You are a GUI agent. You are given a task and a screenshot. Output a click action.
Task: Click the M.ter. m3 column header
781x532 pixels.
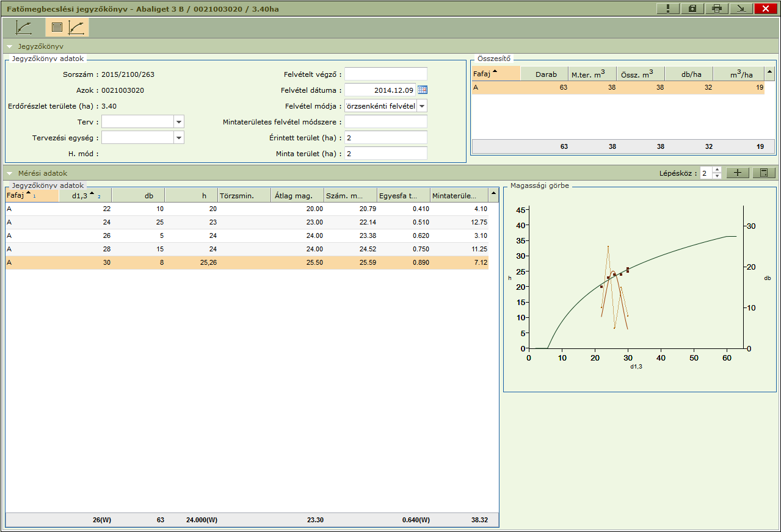click(592, 74)
